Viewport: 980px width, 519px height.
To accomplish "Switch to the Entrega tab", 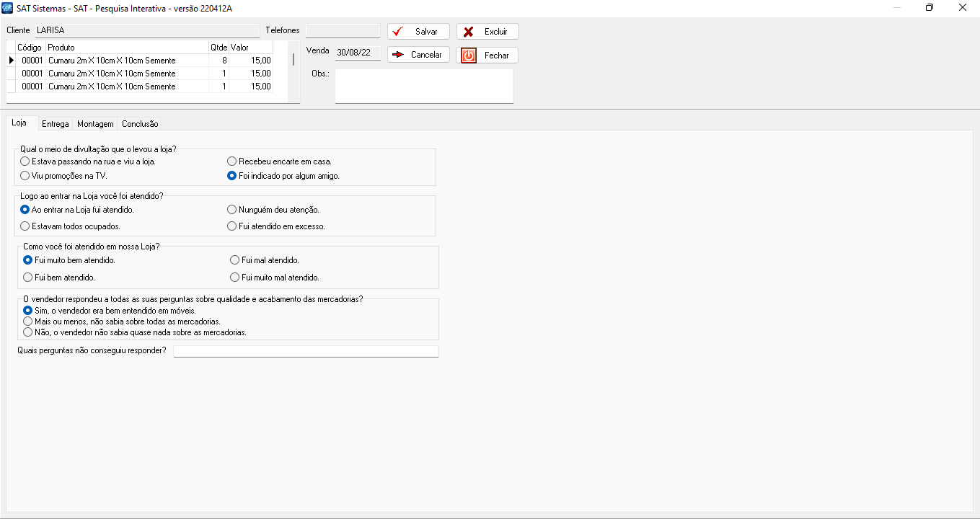I will coord(56,124).
